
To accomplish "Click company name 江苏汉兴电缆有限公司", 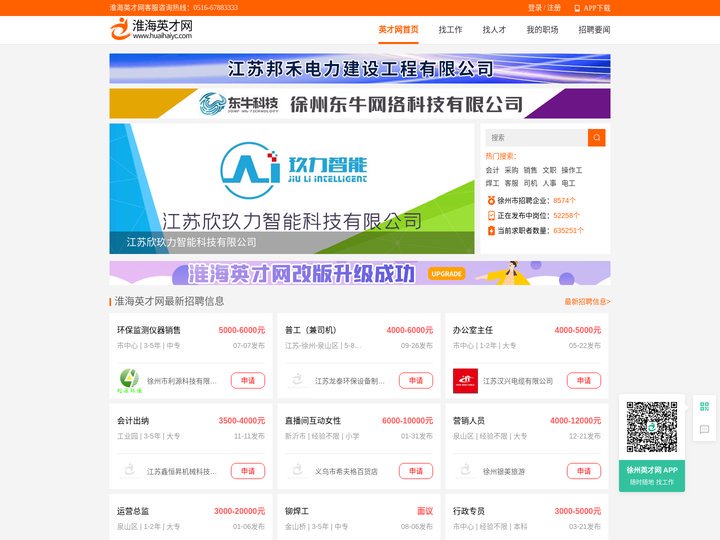I will point(518,381).
